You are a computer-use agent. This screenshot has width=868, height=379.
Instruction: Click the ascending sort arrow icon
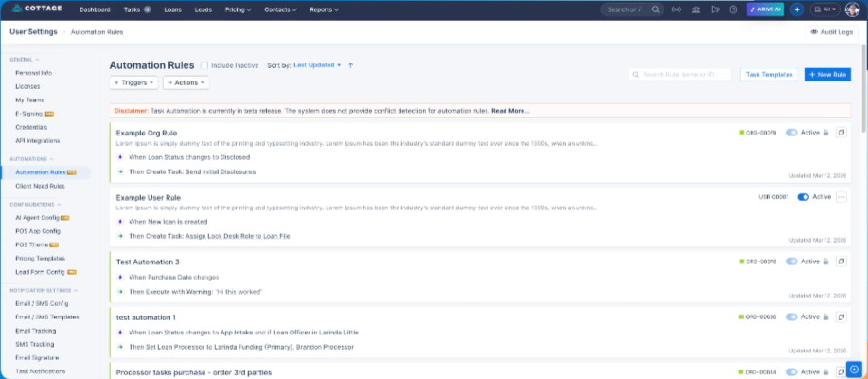point(350,65)
